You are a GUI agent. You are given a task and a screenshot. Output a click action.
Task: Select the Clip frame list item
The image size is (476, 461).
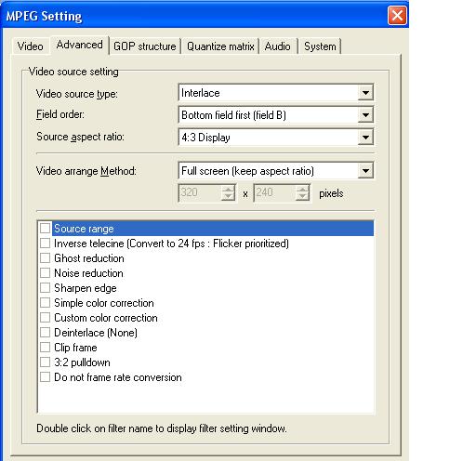click(75, 348)
